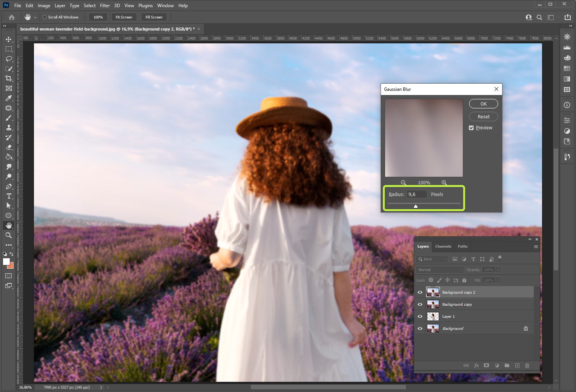Select the Paint Bucket tool
576x392 pixels.
9,157
